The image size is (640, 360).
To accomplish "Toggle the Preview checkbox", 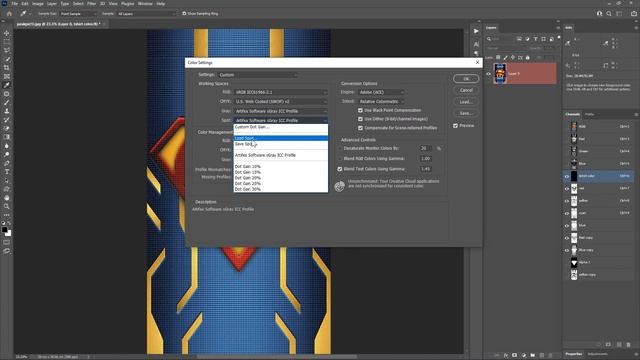I will pyautogui.click(x=456, y=126).
